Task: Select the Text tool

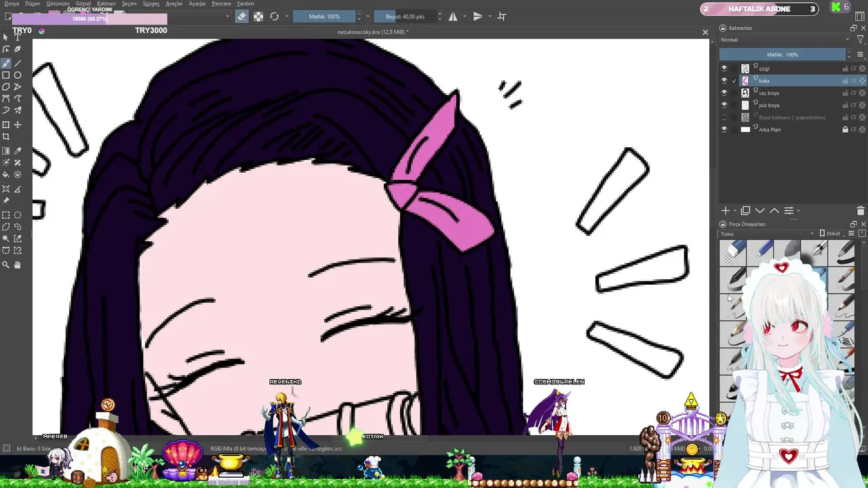Action: point(18,37)
